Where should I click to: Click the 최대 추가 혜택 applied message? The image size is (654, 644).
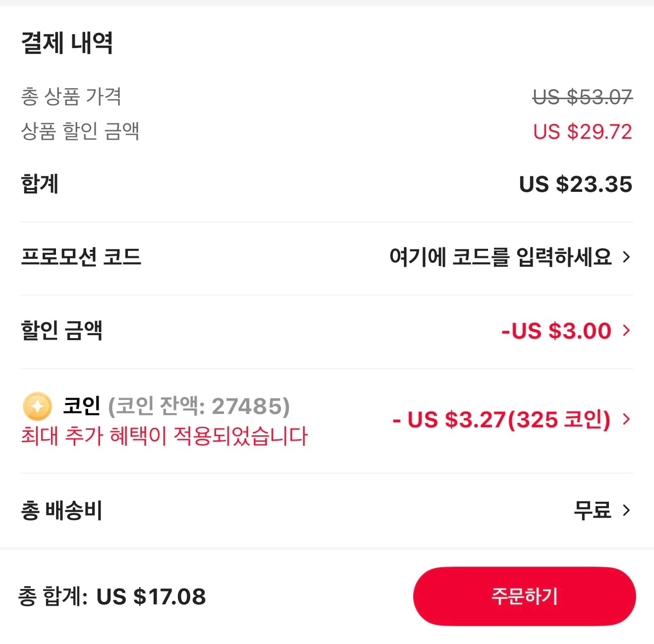click(x=164, y=437)
